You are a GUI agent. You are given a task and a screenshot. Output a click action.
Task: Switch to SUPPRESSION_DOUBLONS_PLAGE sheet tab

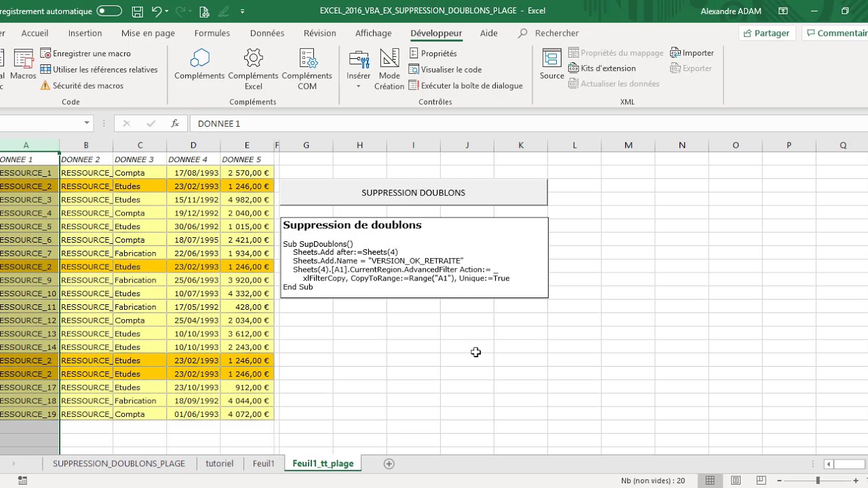pos(119,464)
